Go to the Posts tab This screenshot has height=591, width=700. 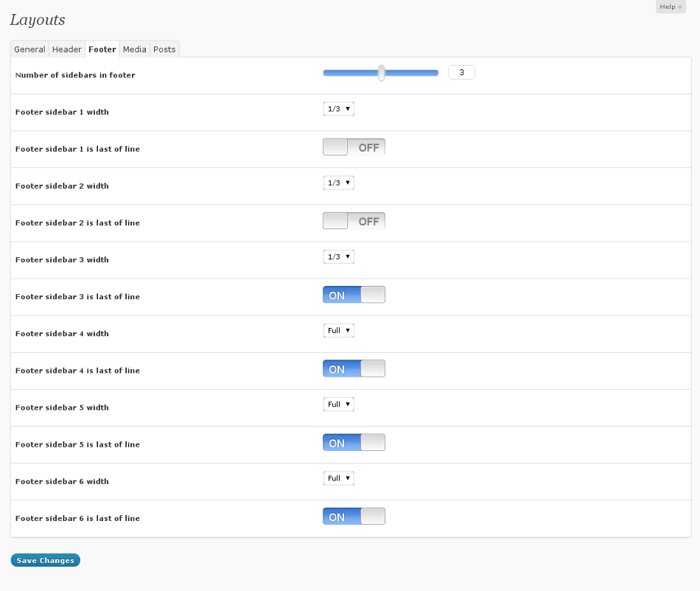164,49
